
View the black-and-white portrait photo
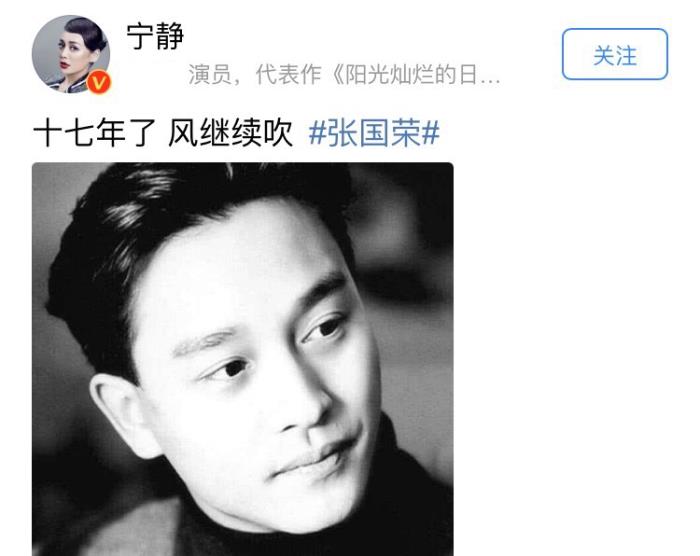(x=242, y=360)
